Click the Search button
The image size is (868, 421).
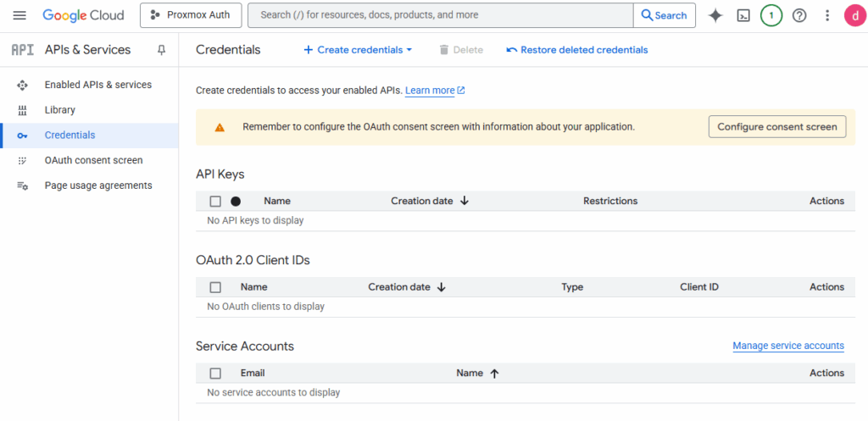tap(664, 15)
